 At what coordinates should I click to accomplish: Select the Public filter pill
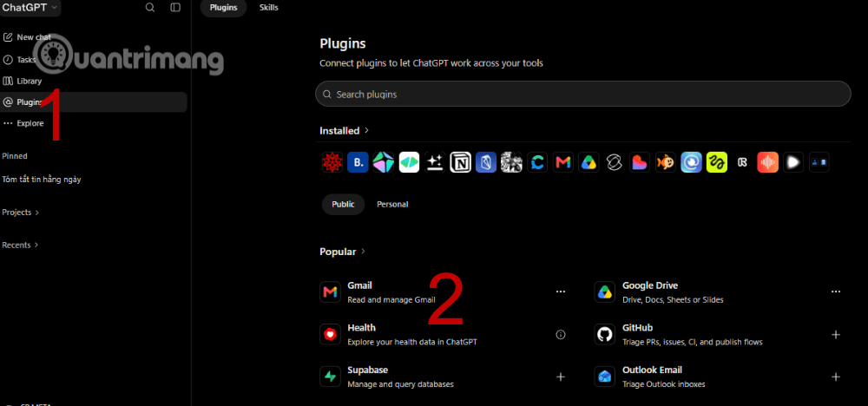[343, 204]
